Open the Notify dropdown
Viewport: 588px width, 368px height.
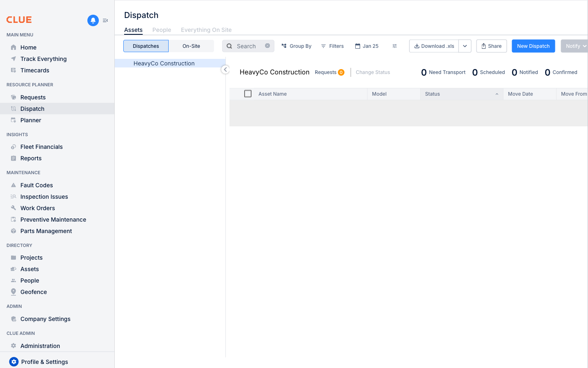pyautogui.click(x=575, y=46)
